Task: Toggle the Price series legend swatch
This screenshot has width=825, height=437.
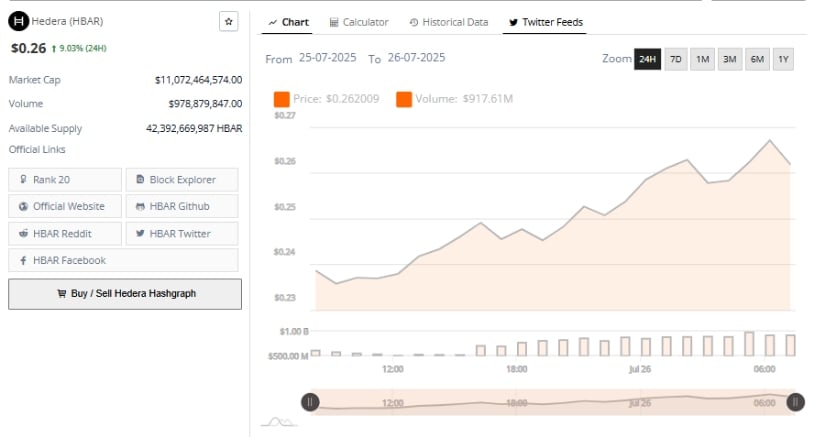Action: pos(281,99)
